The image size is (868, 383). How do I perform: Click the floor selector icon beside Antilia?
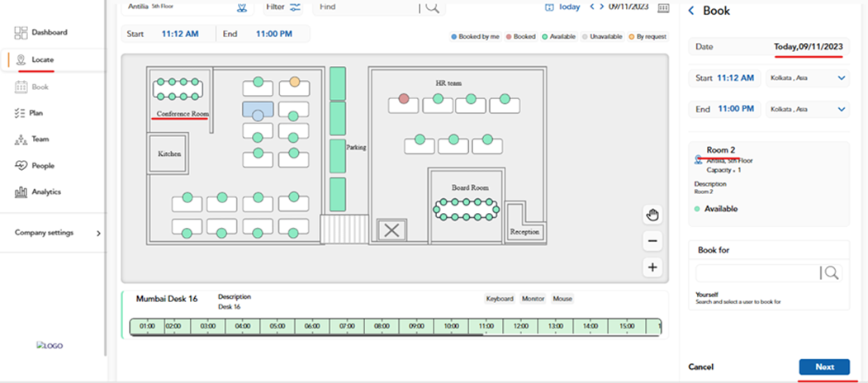[242, 7]
